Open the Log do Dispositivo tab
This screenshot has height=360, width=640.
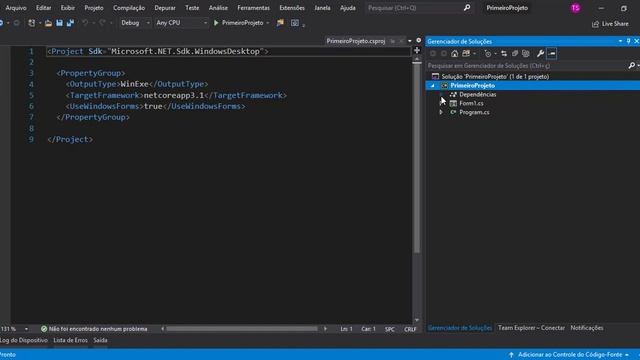pos(24,340)
